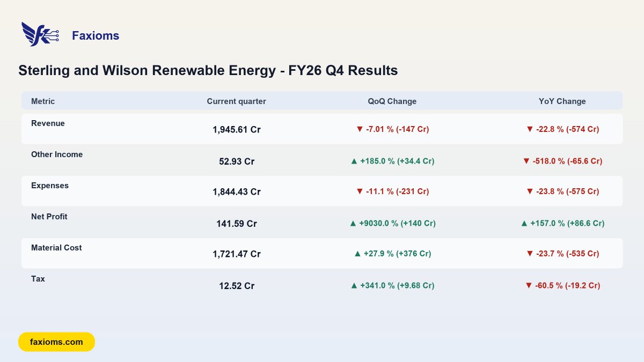644x362 pixels.
Task: Click the Faxioms winged logo icon
Action: pyautogui.click(x=40, y=34)
